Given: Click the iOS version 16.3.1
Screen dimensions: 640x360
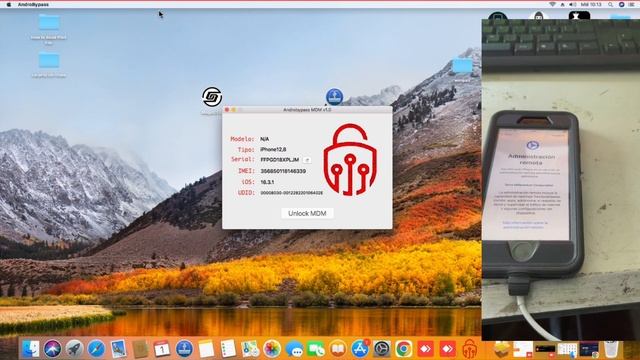Looking at the screenshot, I should (x=267, y=182).
